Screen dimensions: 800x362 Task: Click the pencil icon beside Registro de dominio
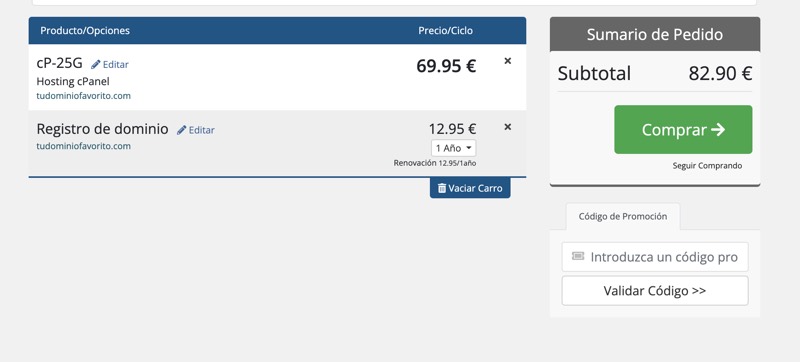point(182,130)
